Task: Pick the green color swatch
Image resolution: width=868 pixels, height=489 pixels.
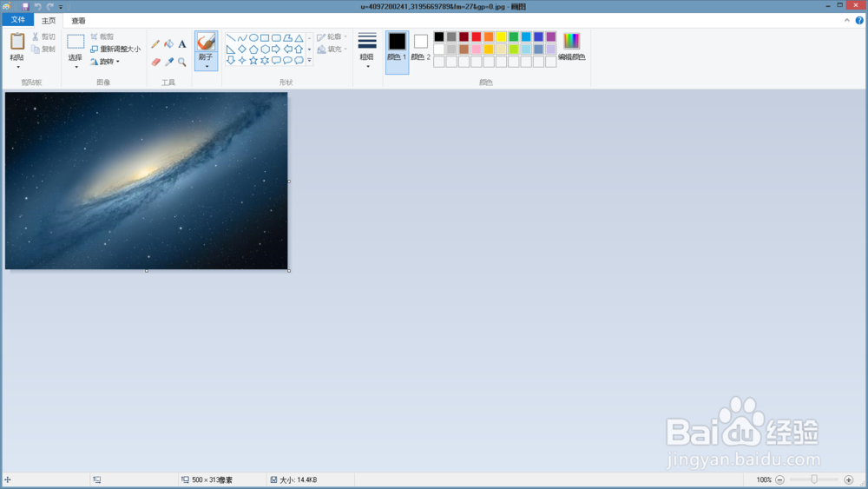Action: tap(514, 36)
